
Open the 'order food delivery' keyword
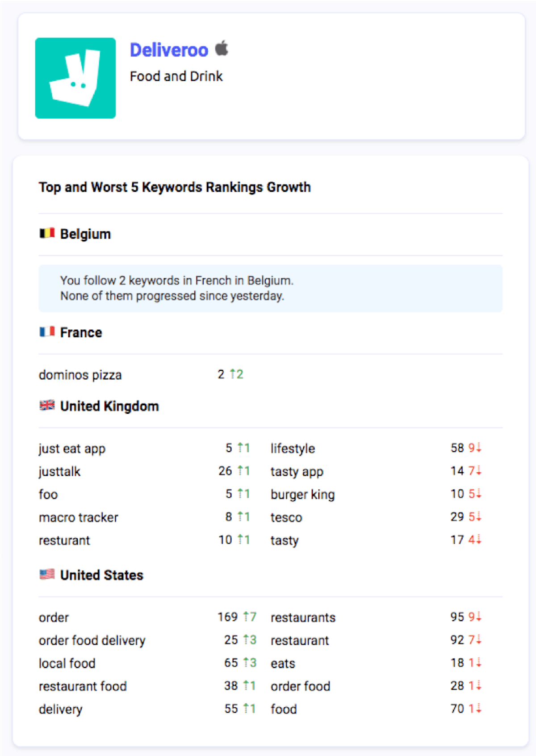(x=92, y=640)
